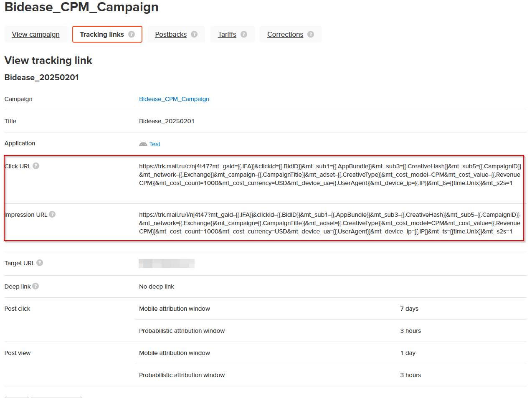Click Post view Mobile attribution window label

coord(175,353)
